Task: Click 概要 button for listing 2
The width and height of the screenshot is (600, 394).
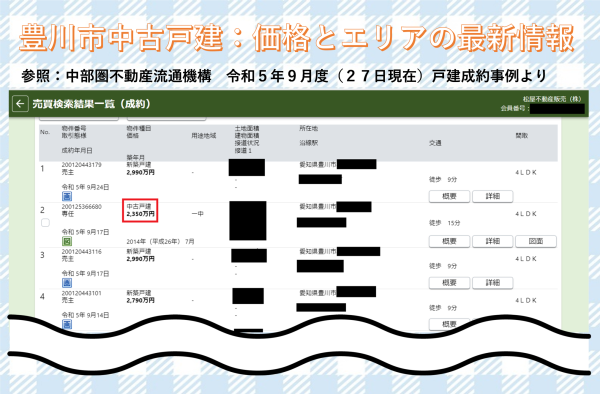Action: click(449, 241)
